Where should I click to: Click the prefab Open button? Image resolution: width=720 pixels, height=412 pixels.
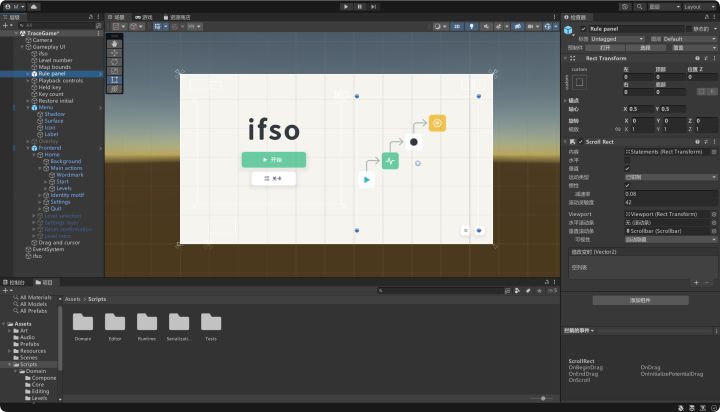click(x=605, y=48)
